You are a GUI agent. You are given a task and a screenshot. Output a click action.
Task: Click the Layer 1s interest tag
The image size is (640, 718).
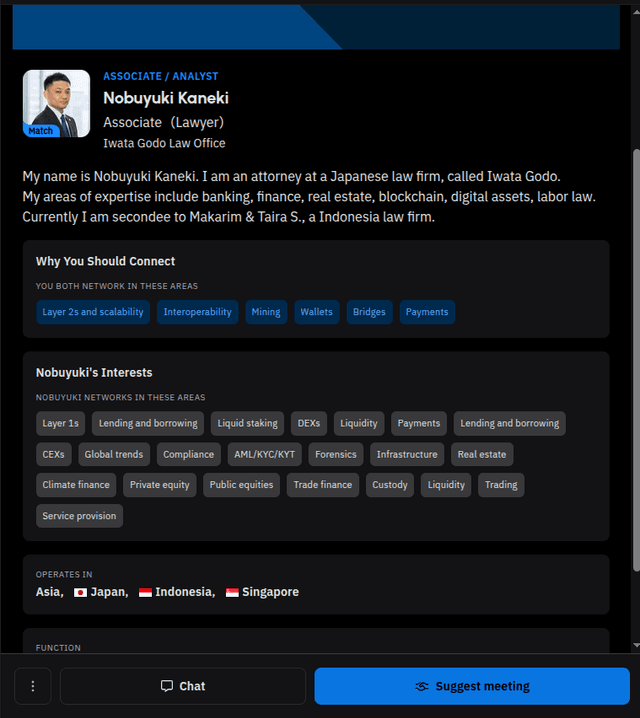tap(60, 424)
